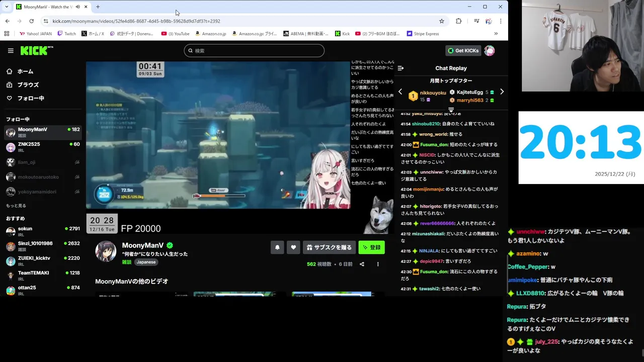Share the video
The height and width of the screenshot is (362, 644).
[x=362, y=264]
